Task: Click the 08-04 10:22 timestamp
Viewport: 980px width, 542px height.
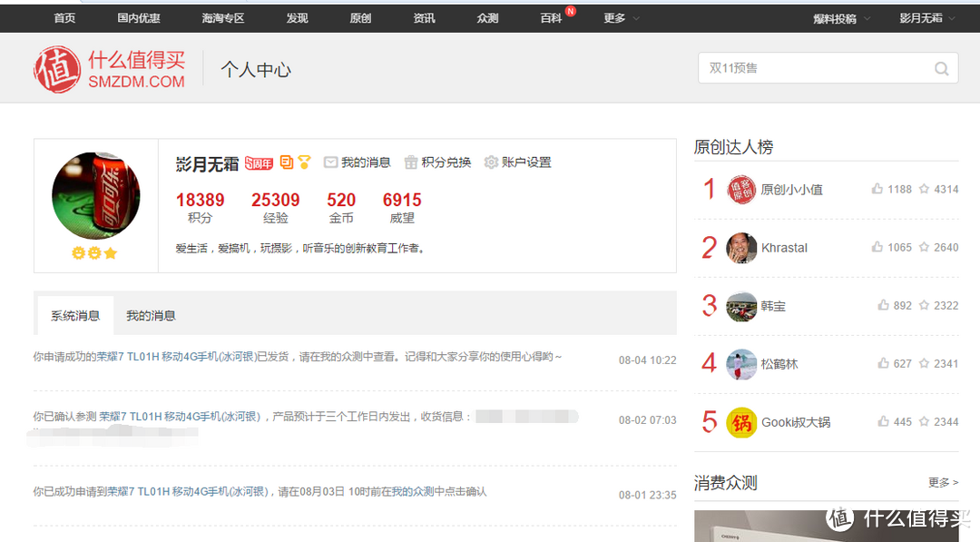Action: coord(648,360)
